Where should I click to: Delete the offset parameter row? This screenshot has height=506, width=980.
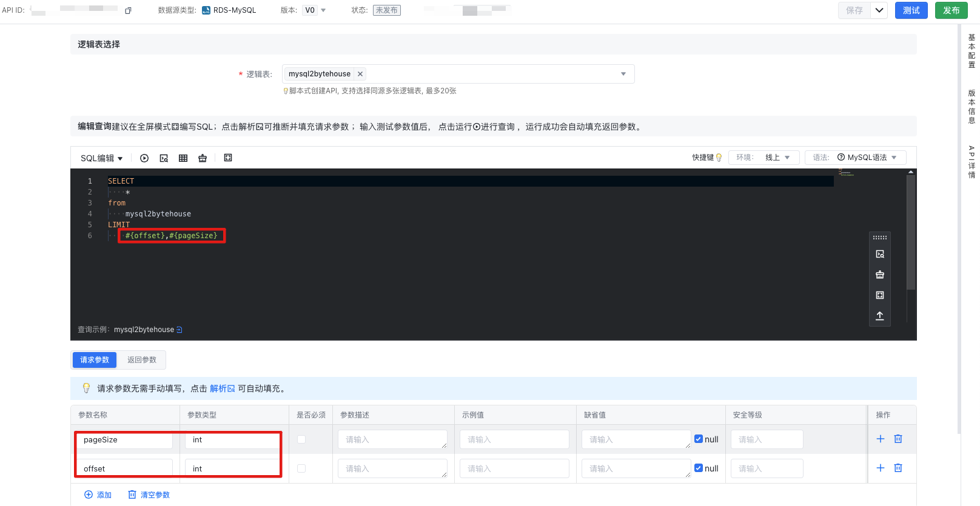coord(898,468)
